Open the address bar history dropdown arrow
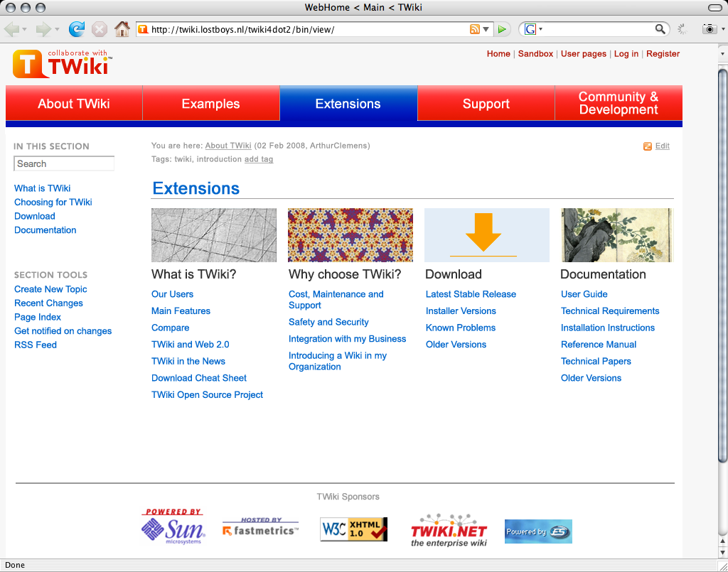Image resolution: width=728 pixels, height=572 pixels. pos(486,29)
